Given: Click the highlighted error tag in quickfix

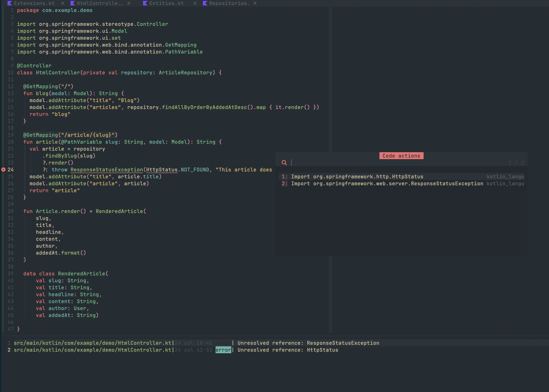Looking at the screenshot, I should (x=223, y=350).
